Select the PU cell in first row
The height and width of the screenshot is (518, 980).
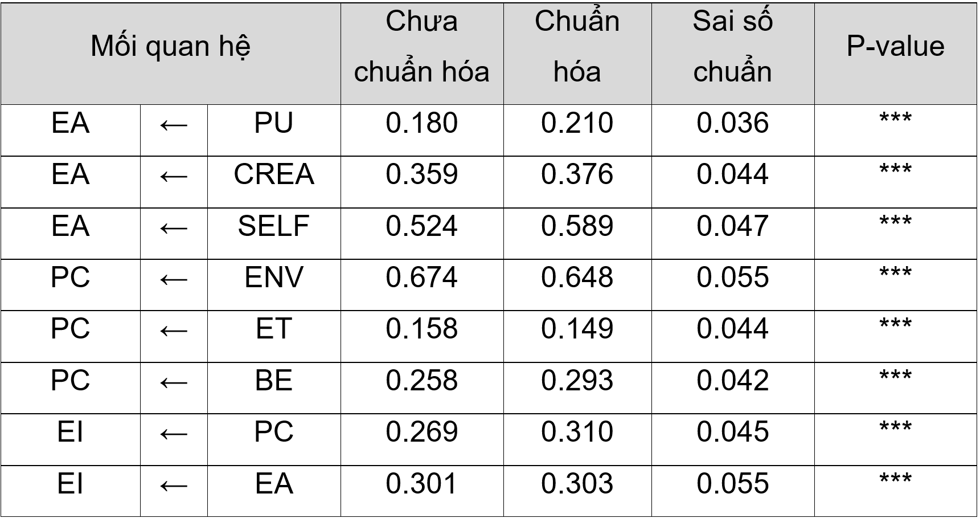274,130
